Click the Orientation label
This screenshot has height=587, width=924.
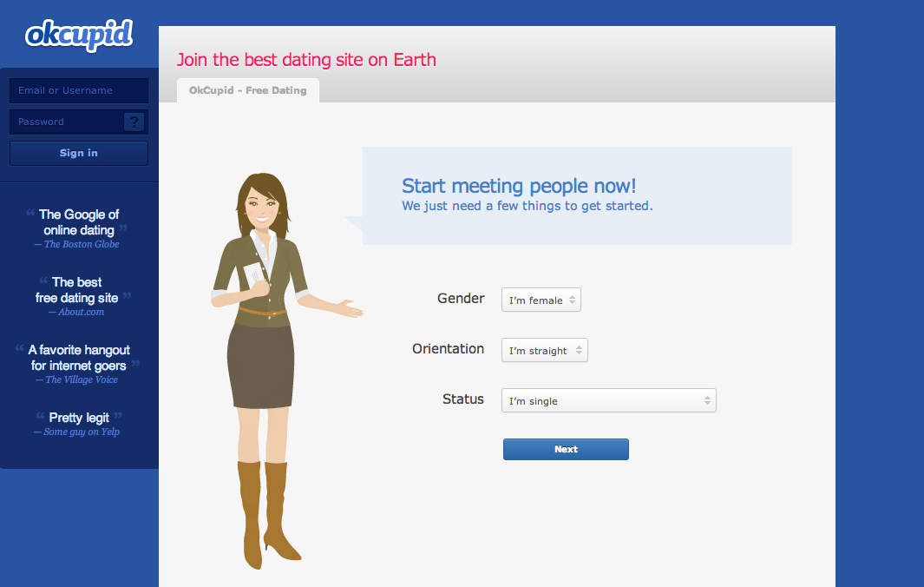448,349
